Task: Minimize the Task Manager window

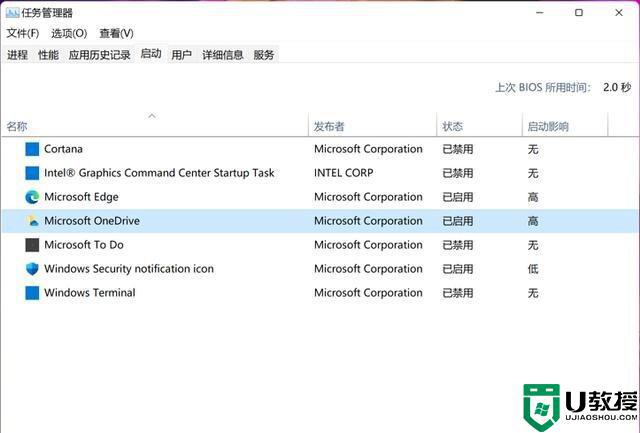Action: click(540, 13)
